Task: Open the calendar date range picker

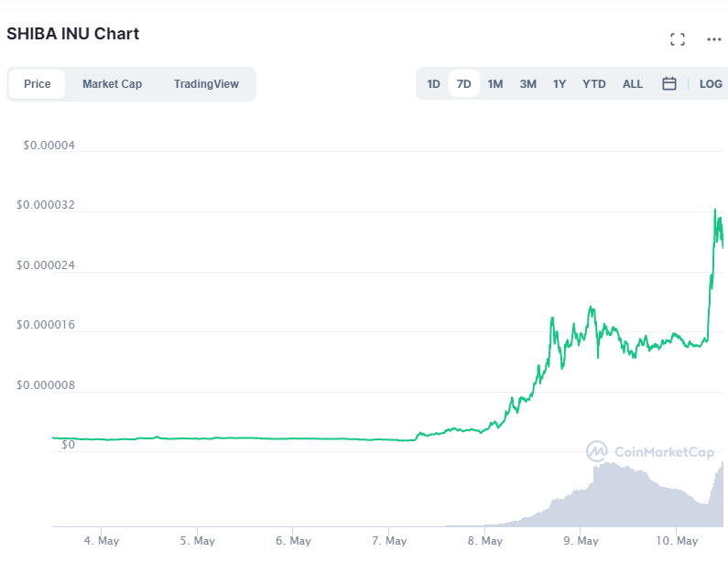Action: (669, 83)
